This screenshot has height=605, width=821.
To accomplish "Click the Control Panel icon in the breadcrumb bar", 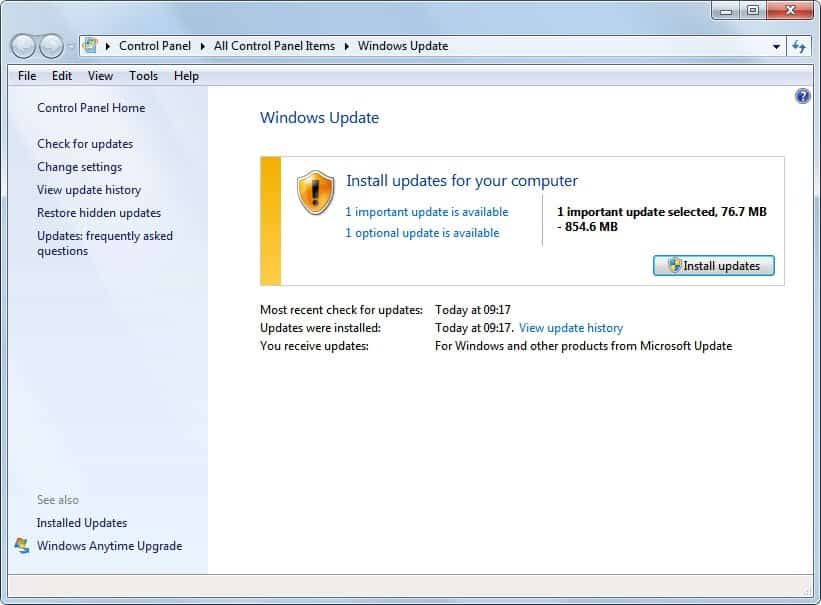I will (x=90, y=46).
